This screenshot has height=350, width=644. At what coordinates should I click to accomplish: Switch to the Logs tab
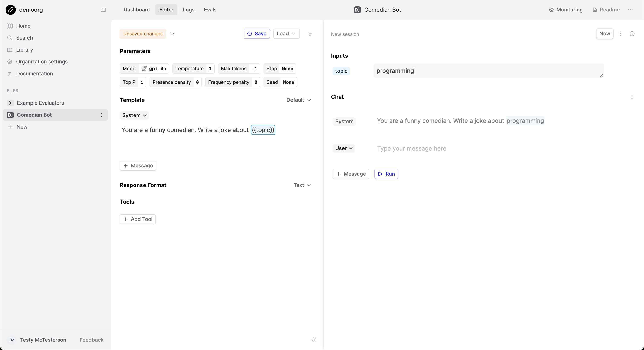[188, 10]
